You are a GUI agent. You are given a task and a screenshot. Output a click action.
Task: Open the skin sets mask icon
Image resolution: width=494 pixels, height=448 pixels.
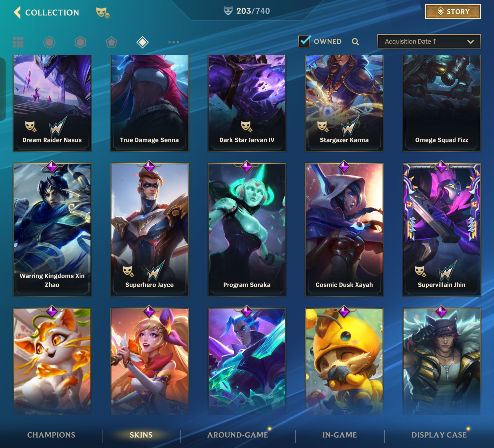(103, 13)
